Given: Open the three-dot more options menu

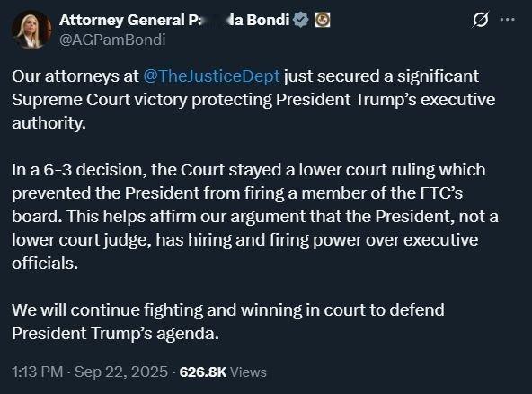Looking at the screenshot, I should (x=508, y=20).
